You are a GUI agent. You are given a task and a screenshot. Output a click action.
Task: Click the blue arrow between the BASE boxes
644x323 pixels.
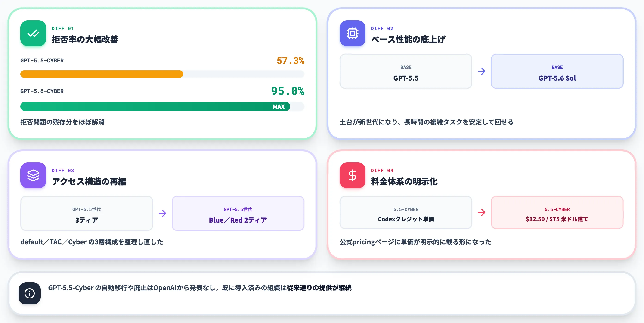click(x=482, y=71)
